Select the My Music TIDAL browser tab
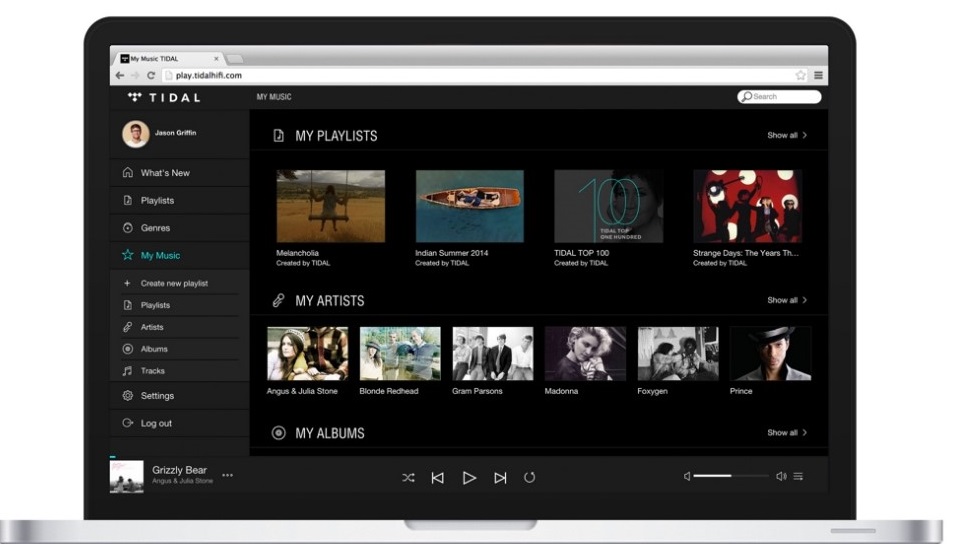The image size is (953, 544). tap(167, 59)
